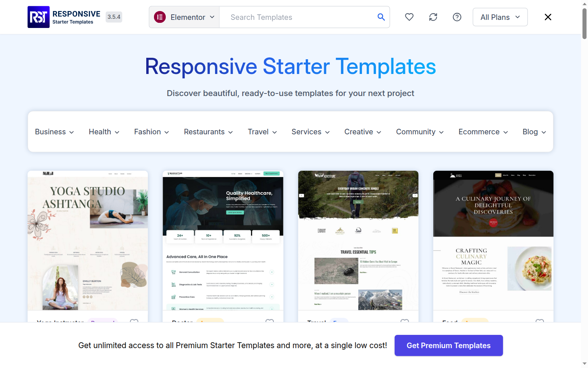Click the search magnifier icon

point(381,17)
